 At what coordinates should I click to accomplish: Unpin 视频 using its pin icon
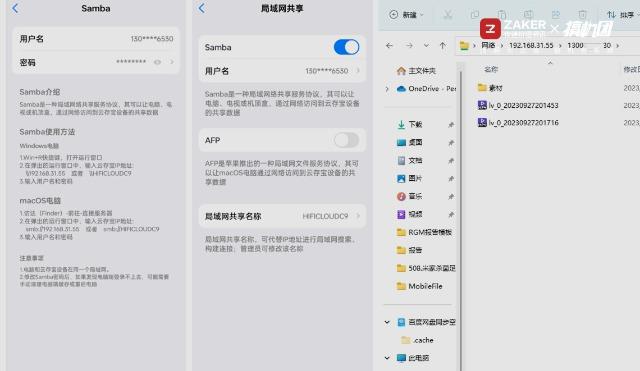[x=451, y=214]
